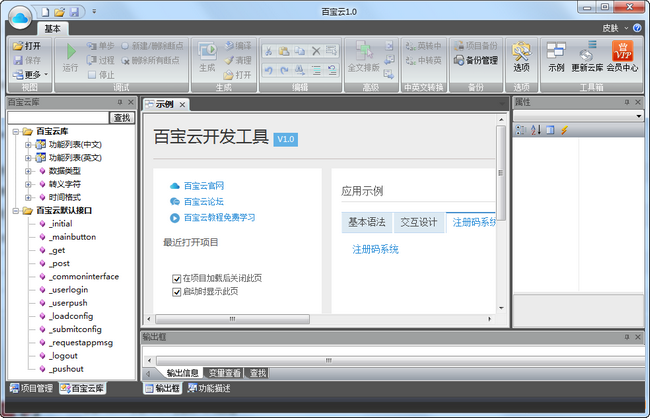Click the 全文排版 format icon
Viewport: 650px width, 418px height.
[x=364, y=57]
